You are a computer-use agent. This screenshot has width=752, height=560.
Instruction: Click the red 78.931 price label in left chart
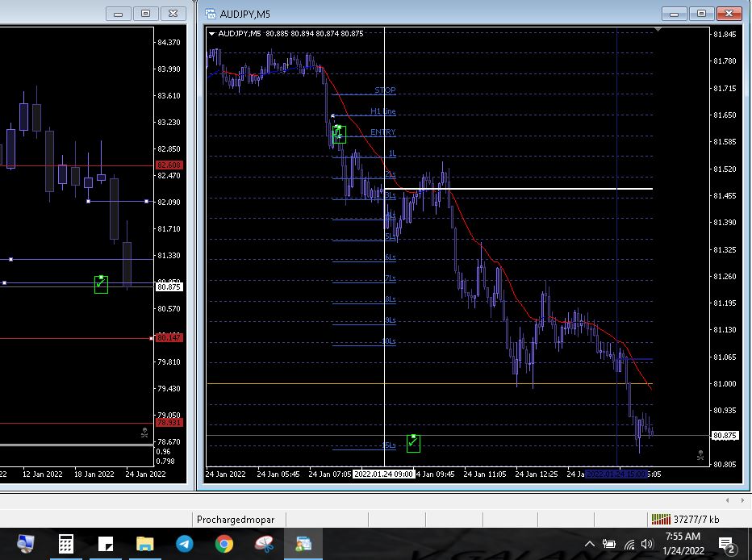point(169,422)
